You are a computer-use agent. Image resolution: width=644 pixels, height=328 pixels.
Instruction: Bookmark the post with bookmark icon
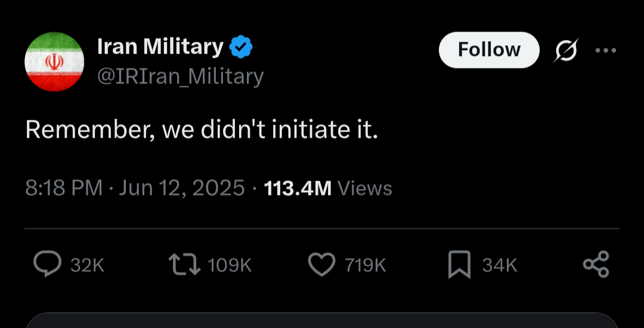tap(459, 265)
